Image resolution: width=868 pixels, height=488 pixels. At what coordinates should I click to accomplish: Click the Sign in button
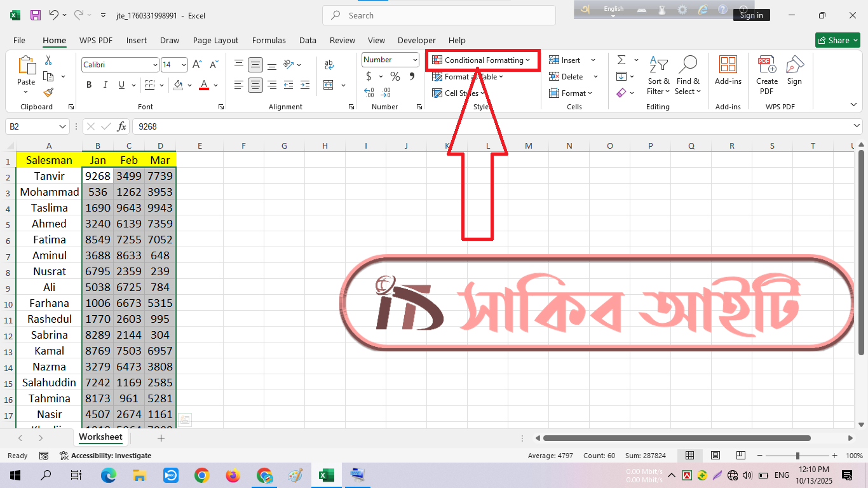[751, 15]
